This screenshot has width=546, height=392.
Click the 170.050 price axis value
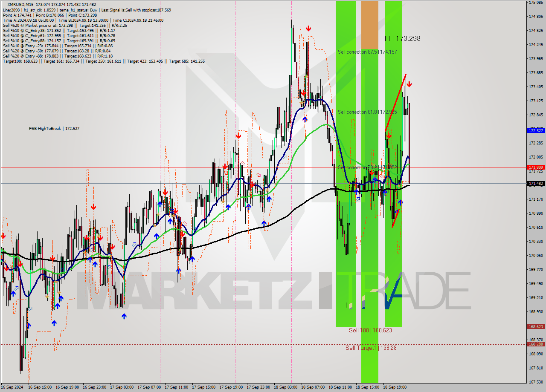(x=535, y=256)
